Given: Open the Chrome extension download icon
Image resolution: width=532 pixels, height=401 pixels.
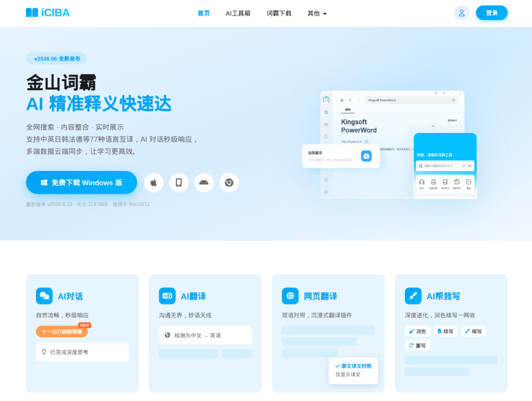Looking at the screenshot, I should pyautogui.click(x=229, y=183).
